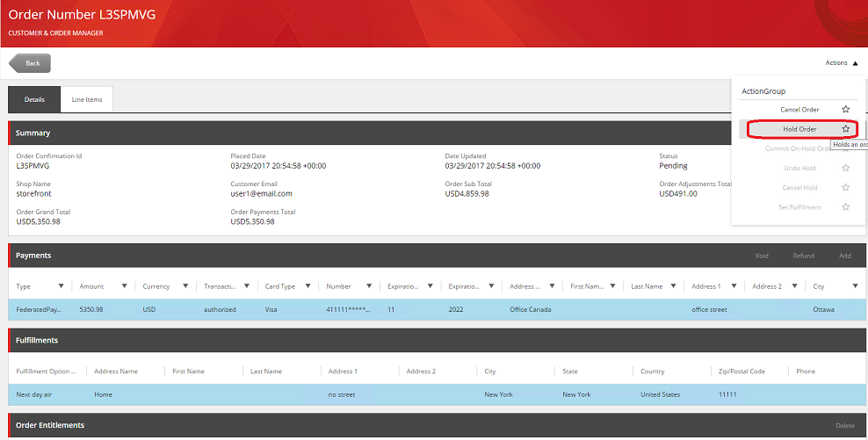868x440 pixels.
Task: Select the Details tab
Action: pyautogui.click(x=34, y=99)
